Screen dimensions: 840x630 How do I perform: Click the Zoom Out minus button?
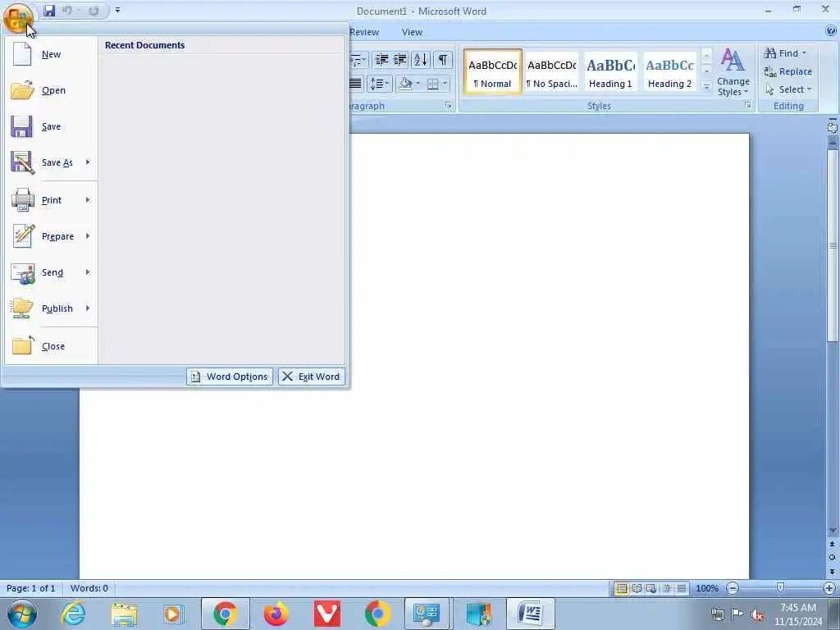tap(733, 588)
